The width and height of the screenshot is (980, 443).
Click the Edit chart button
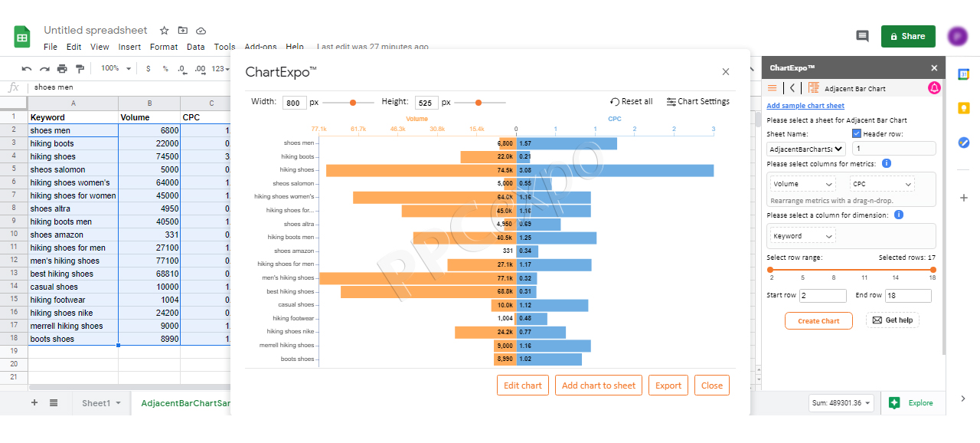pyautogui.click(x=523, y=386)
